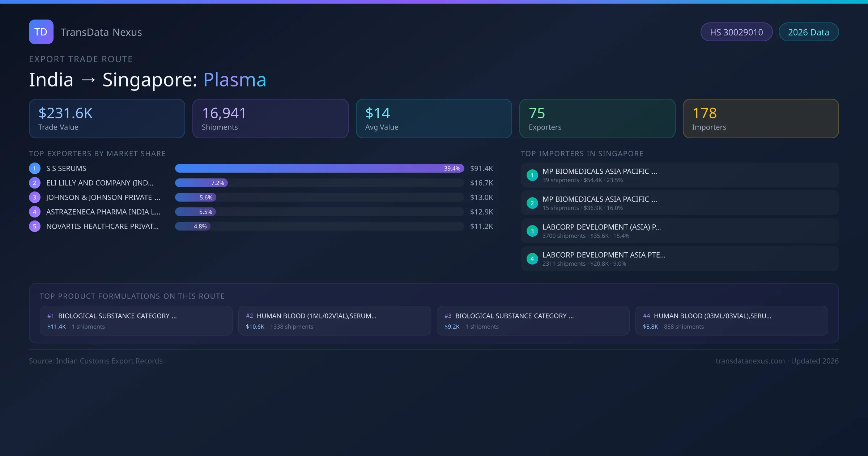Click importer rank 4 green badge

[532, 259]
